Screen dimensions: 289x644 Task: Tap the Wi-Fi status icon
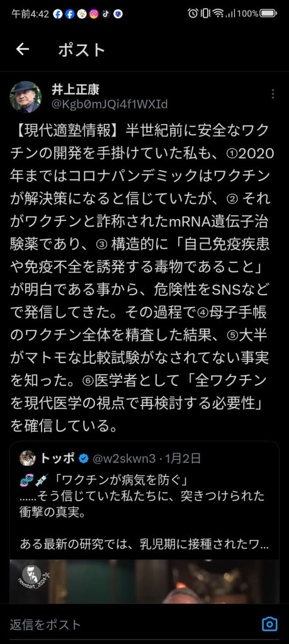218,14
